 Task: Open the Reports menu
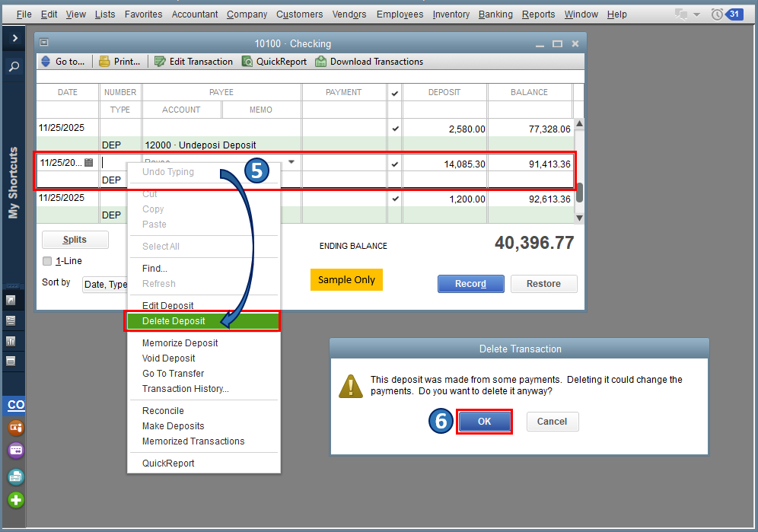538,14
